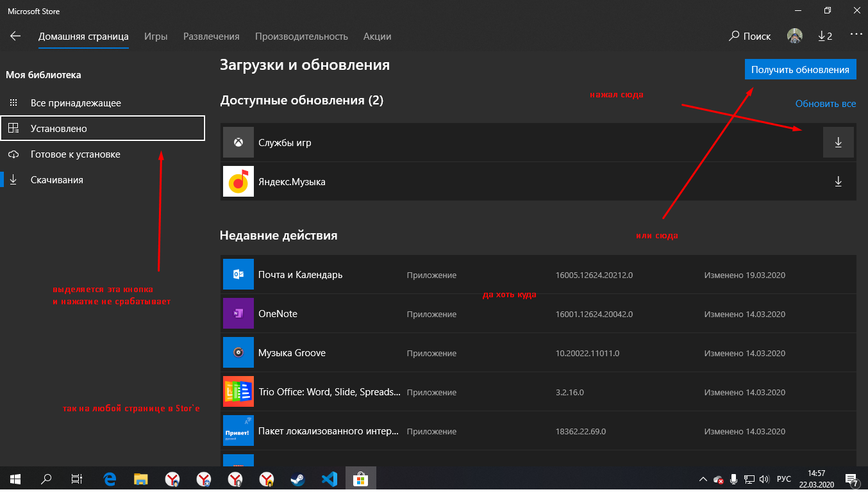The width and height of the screenshot is (868, 492).
Task: Open taskbar search magnifier
Action: [x=46, y=479]
